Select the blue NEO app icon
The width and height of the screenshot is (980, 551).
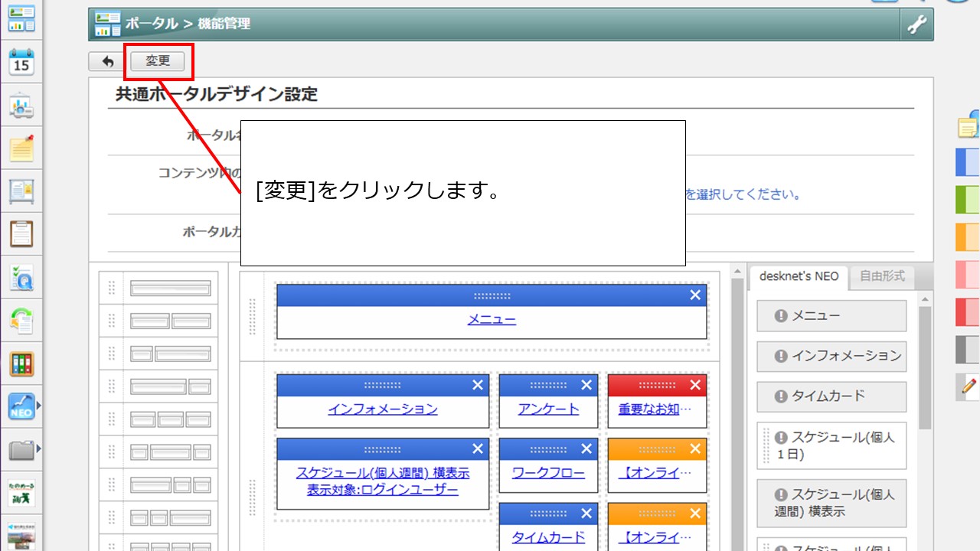[x=21, y=406]
